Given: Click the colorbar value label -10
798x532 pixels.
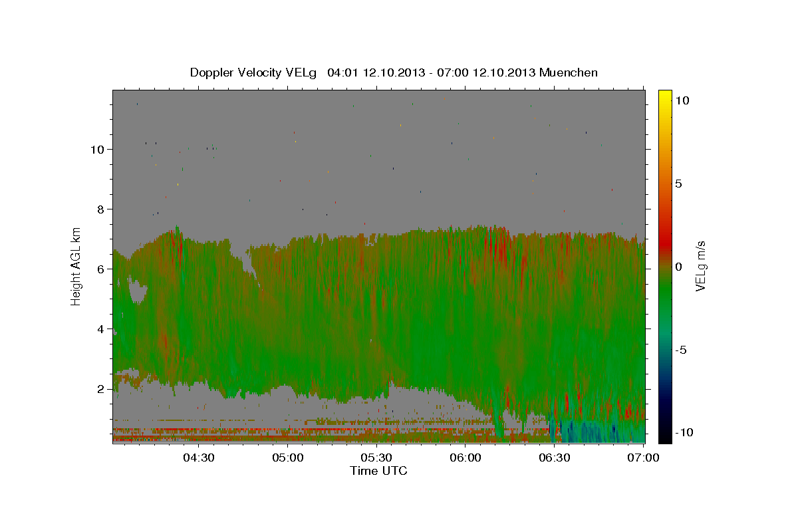Looking at the screenshot, I should (x=684, y=433).
